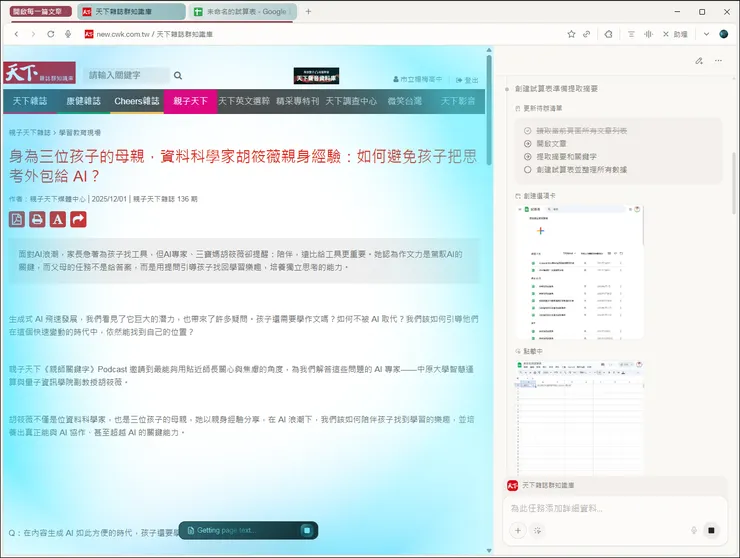Click page scrollbar up arrow
Viewport: 740px width, 558px height.
(489, 50)
